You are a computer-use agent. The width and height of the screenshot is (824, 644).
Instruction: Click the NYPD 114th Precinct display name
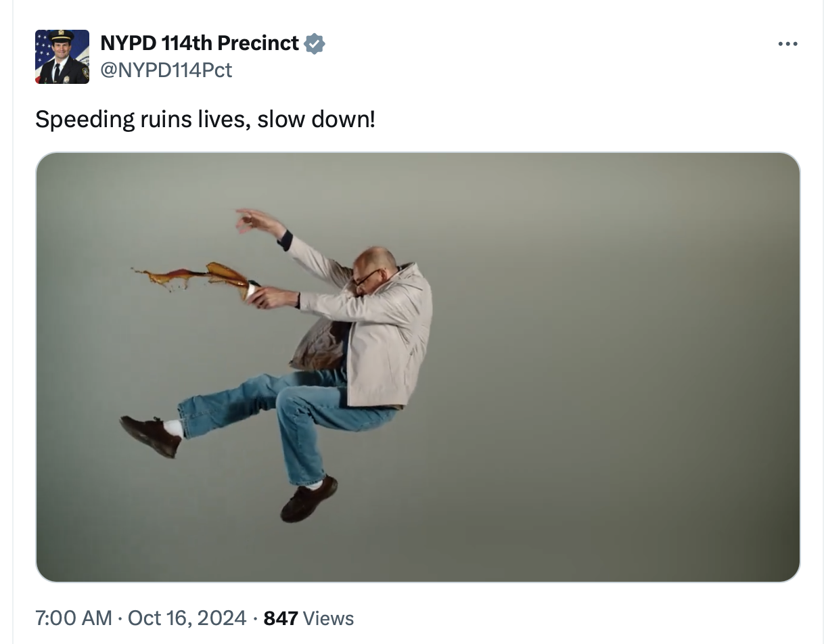pos(199,43)
